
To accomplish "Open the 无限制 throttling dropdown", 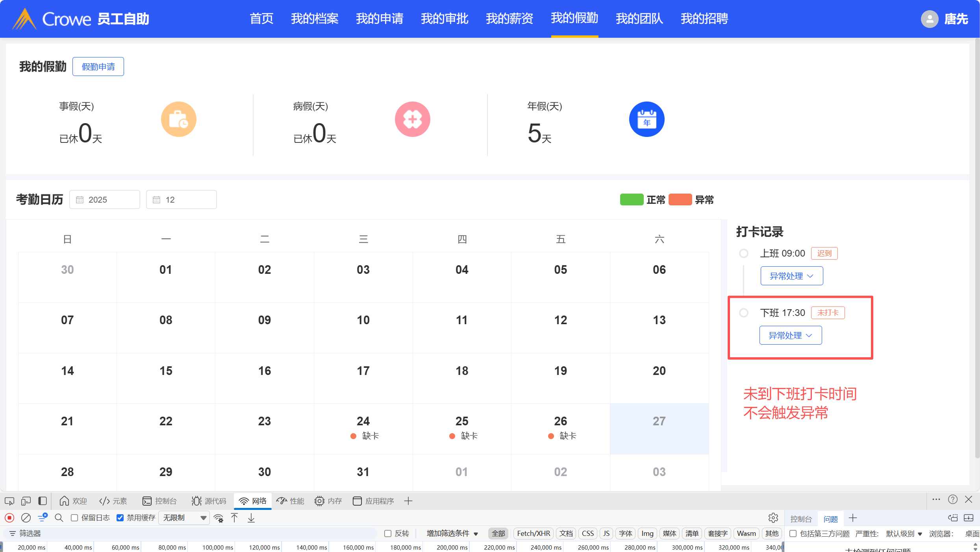I will [184, 518].
